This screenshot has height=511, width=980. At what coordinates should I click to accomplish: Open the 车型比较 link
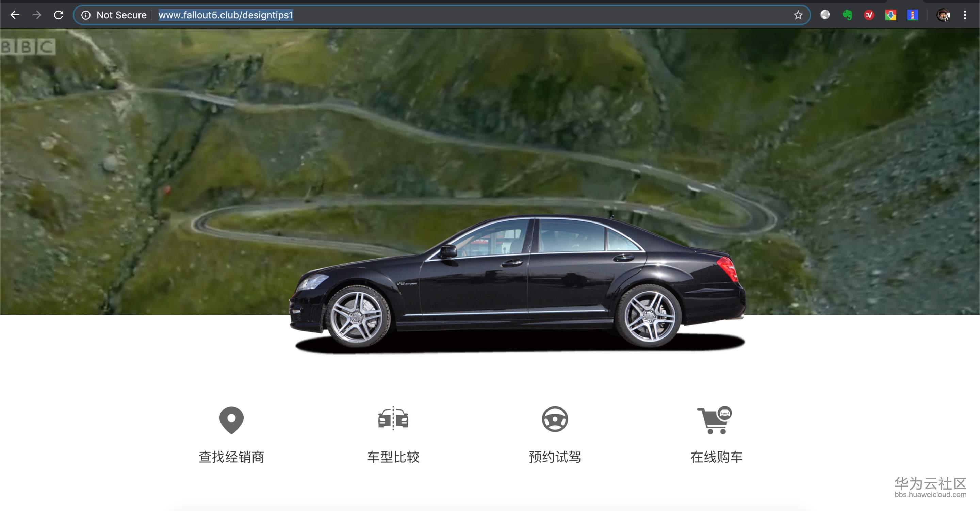(x=393, y=457)
